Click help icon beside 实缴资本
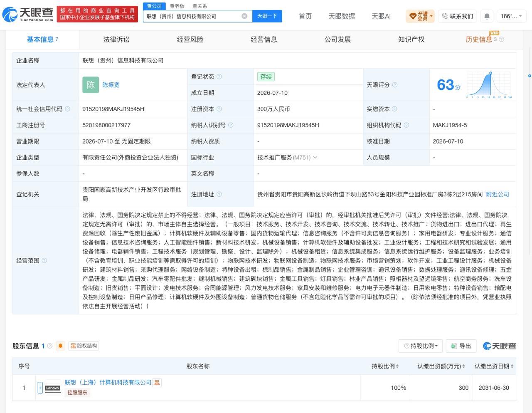Image resolution: width=532 pixels, height=413 pixels. click(394, 109)
